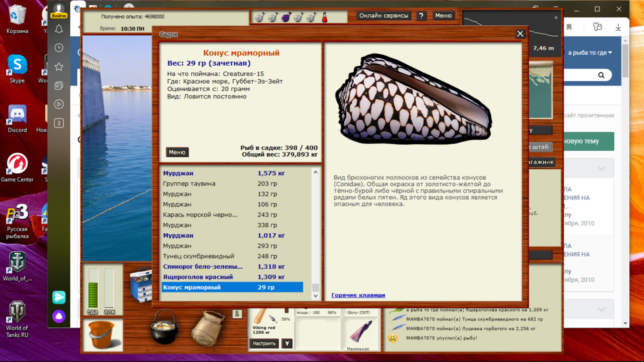Select Мурджан 106 гр row
Image resolution: width=644 pixels, height=362 pixels.
[x=232, y=204]
